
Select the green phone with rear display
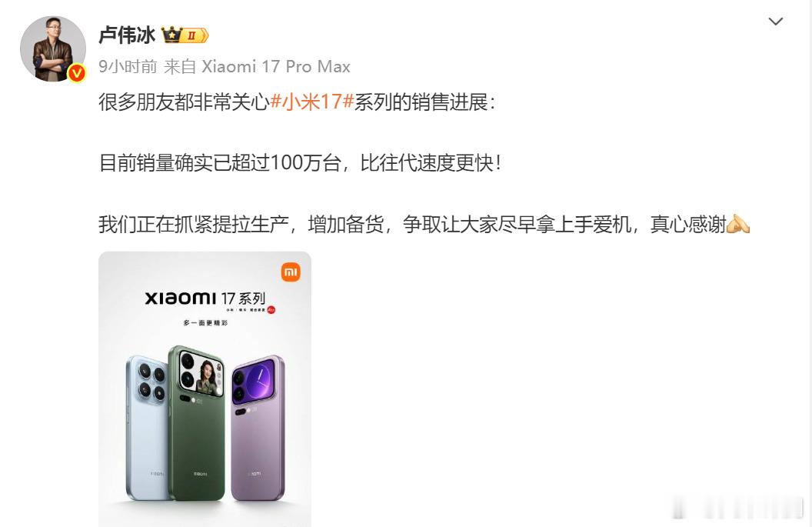coord(197,423)
